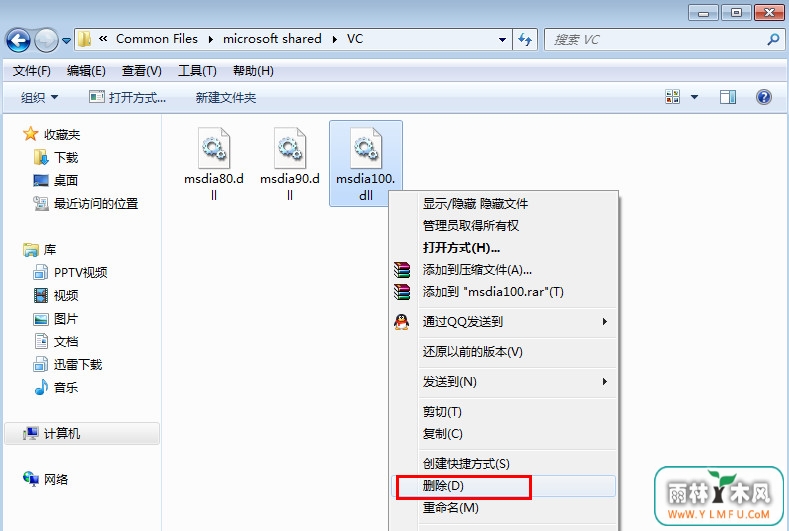Image resolution: width=789 pixels, height=531 pixels.
Task: Navigate to Common Files in breadcrumb
Action: coord(156,39)
